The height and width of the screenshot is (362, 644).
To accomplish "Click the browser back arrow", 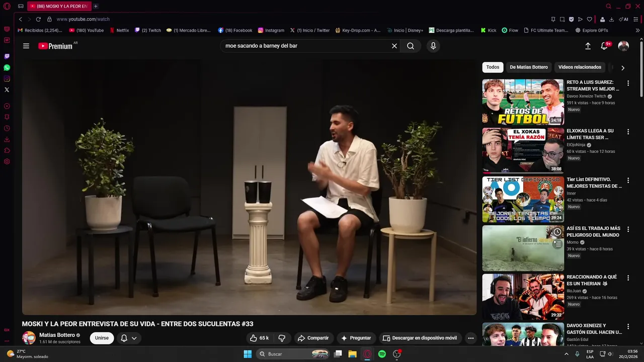I will pyautogui.click(x=20, y=19).
